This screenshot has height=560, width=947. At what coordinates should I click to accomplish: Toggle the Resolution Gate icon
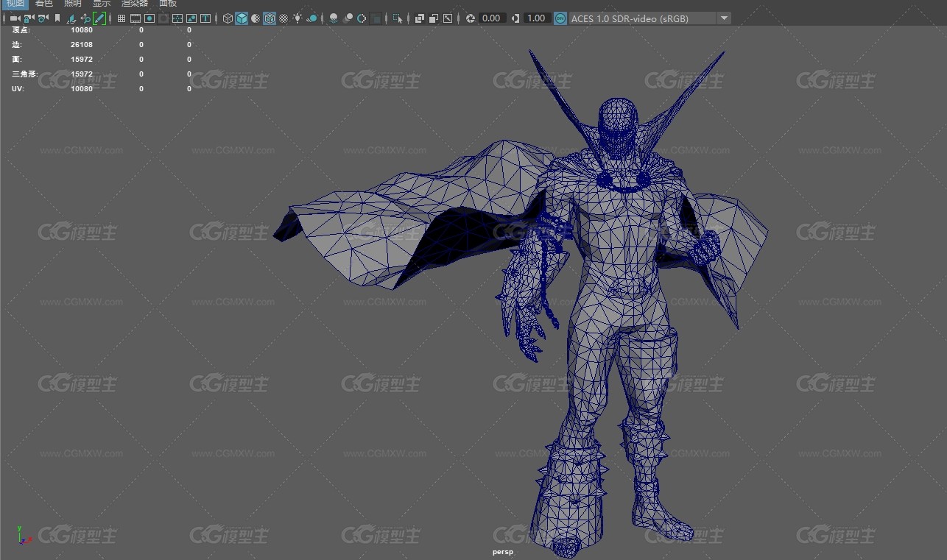click(x=149, y=18)
